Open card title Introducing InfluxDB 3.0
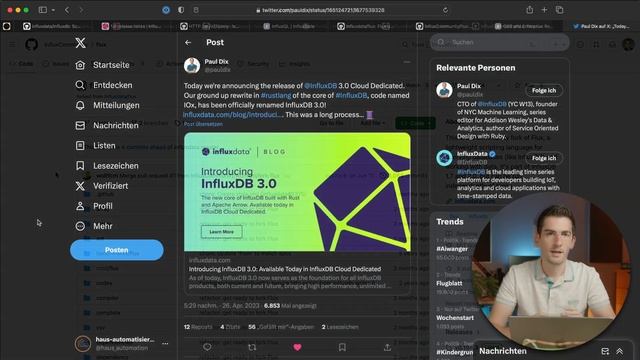This screenshot has width=640, height=360. pyautogui.click(x=285, y=269)
